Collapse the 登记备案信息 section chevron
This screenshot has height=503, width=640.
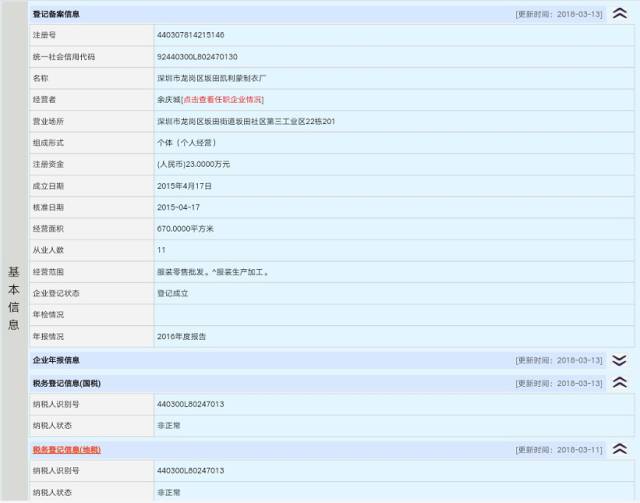pyautogui.click(x=620, y=13)
